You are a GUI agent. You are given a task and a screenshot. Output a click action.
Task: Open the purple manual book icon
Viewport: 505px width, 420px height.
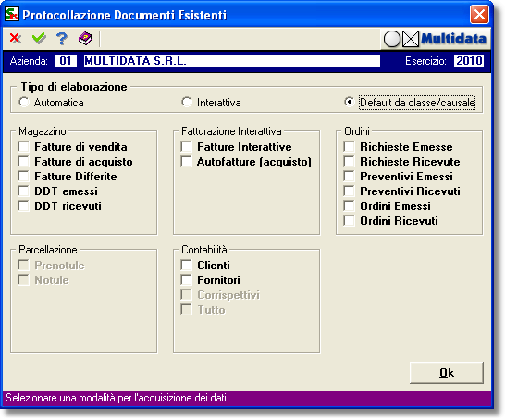(85, 38)
